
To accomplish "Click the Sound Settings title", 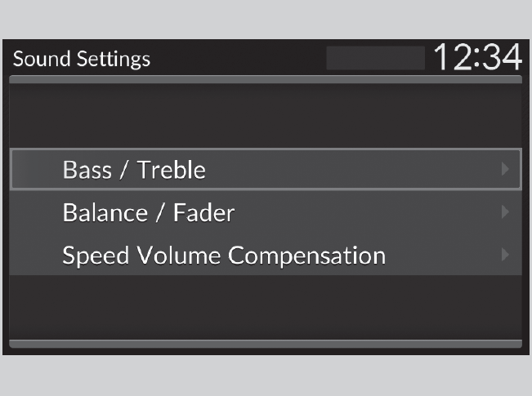I will (x=82, y=60).
